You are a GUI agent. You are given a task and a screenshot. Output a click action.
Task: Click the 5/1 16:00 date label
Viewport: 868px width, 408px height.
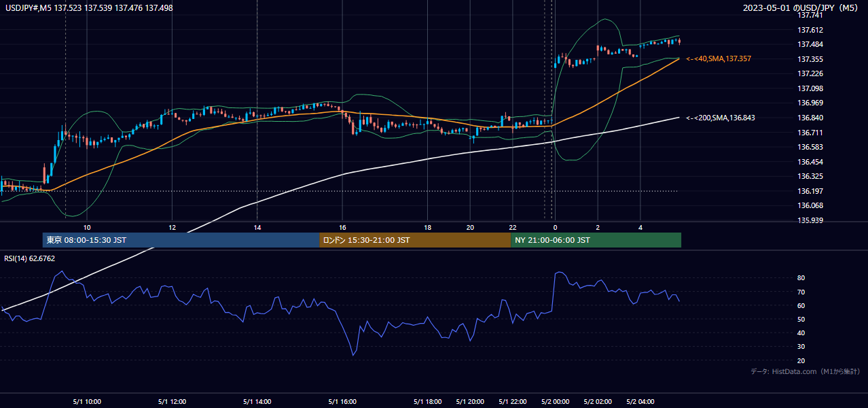[342, 402]
